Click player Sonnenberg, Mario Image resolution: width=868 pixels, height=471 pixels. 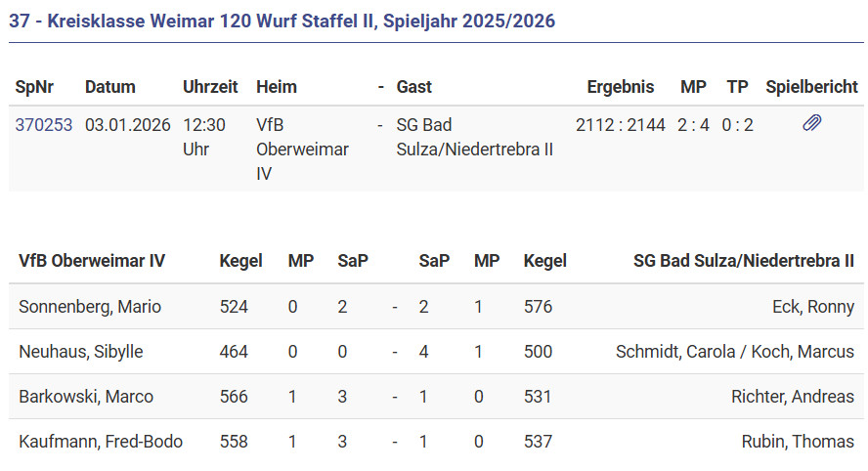click(90, 307)
